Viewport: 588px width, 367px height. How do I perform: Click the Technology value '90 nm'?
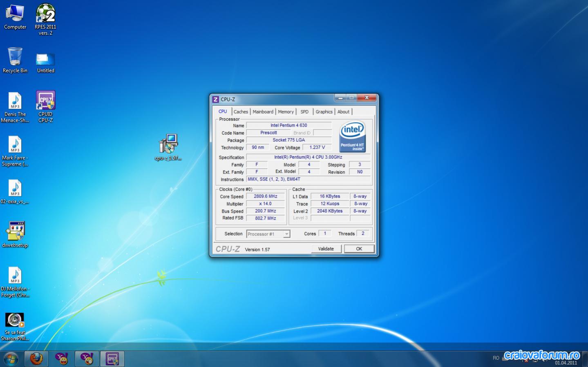click(257, 147)
